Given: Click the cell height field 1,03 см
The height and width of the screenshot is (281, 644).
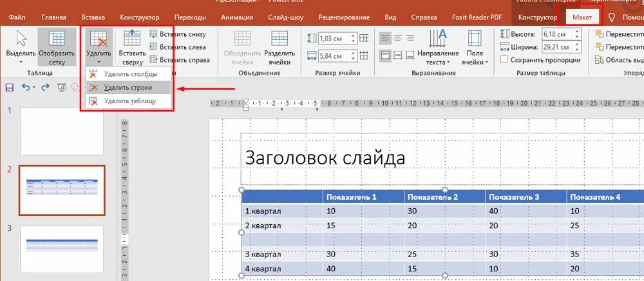Looking at the screenshot, I should click(x=333, y=39).
